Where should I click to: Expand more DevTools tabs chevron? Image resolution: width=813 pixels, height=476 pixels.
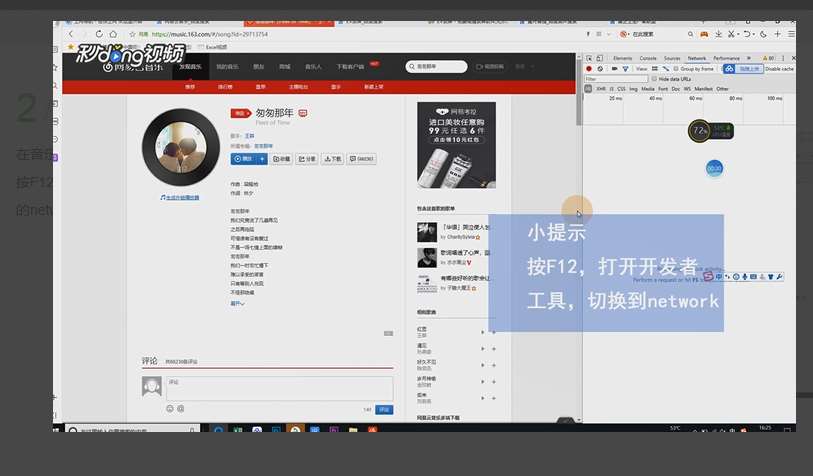(749, 58)
